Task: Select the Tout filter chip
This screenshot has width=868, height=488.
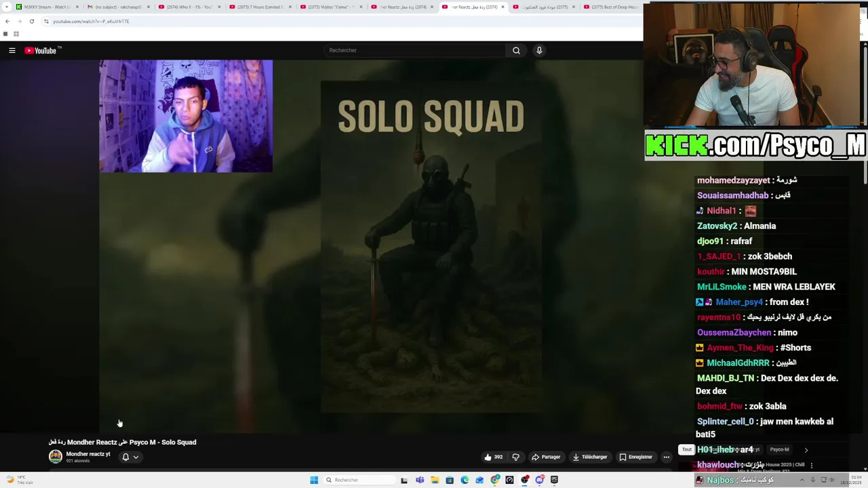Action: point(687,449)
